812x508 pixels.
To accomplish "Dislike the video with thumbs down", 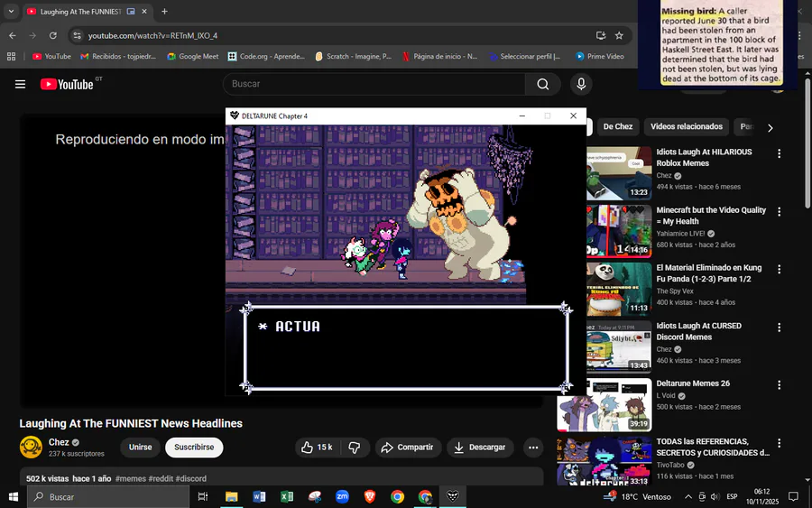I will (x=355, y=448).
